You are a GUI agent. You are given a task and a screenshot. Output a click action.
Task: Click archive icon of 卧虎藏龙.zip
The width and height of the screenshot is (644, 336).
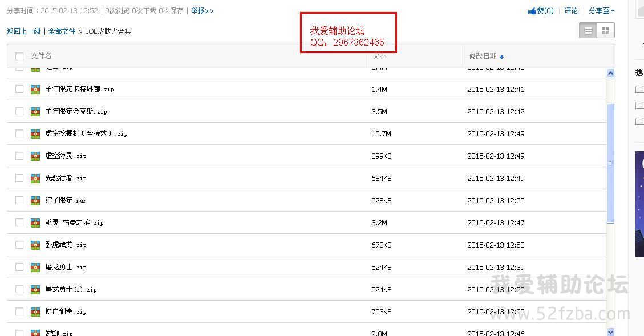click(35, 244)
